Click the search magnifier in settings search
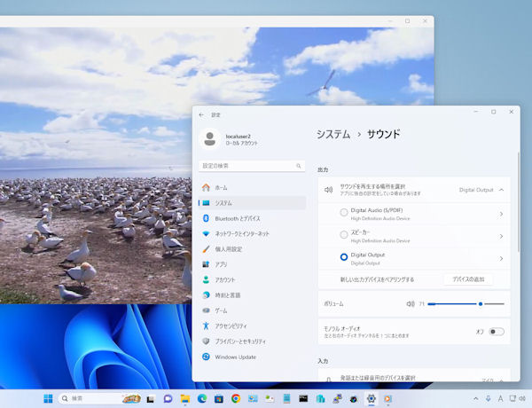The height and width of the screenshot is (408, 532). point(299,166)
